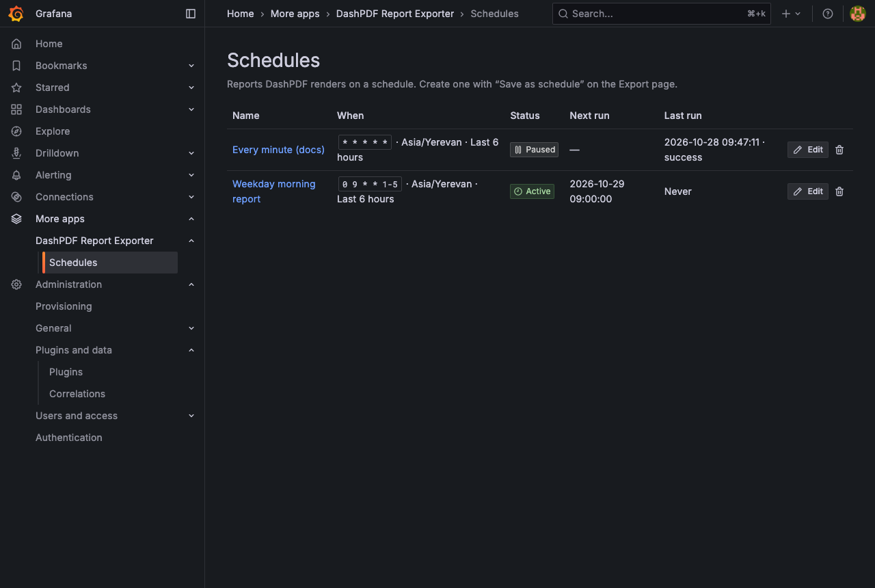Expand the Dashboards section chevron
The width and height of the screenshot is (875, 588).
[x=191, y=109]
